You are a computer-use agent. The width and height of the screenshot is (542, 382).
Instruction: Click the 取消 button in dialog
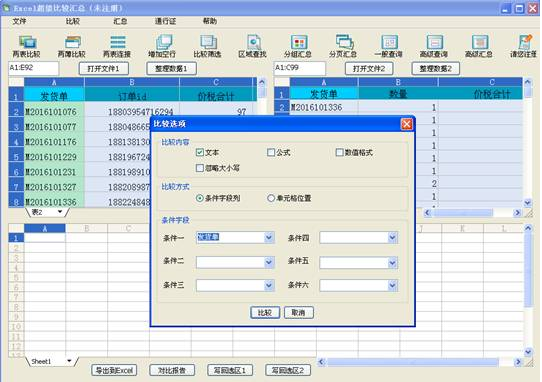click(298, 313)
